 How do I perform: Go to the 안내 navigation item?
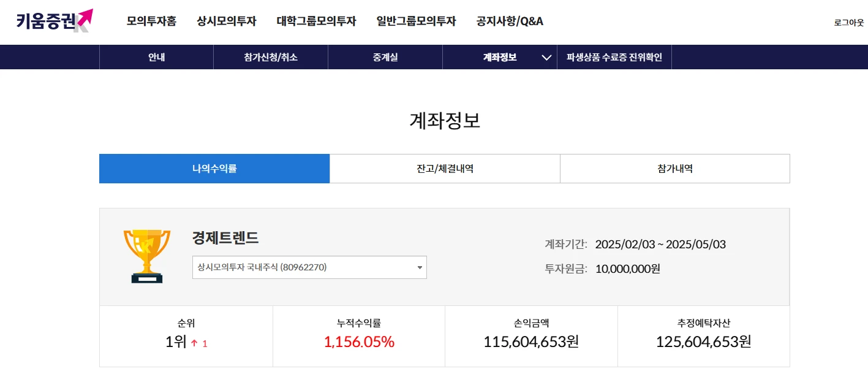(x=156, y=56)
